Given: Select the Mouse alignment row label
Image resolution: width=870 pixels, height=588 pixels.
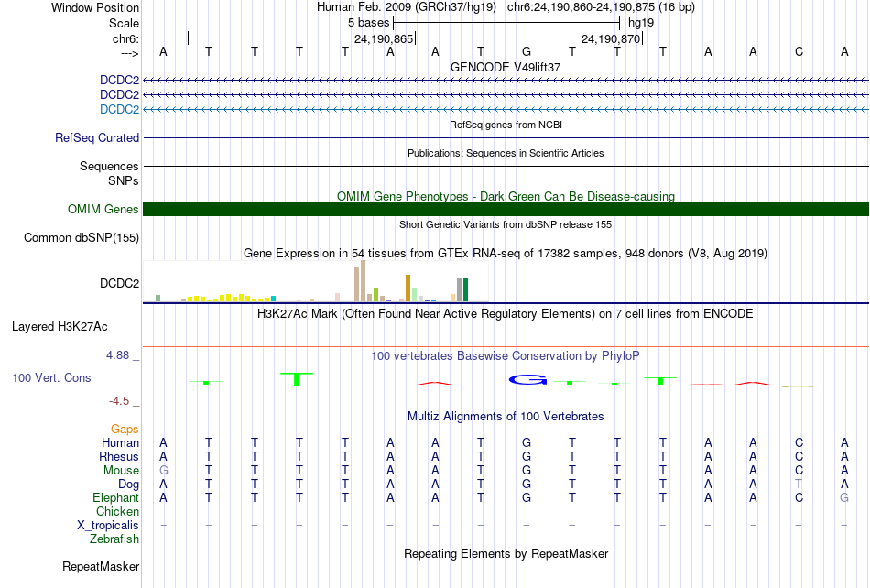Looking at the screenshot, I should (x=121, y=471).
